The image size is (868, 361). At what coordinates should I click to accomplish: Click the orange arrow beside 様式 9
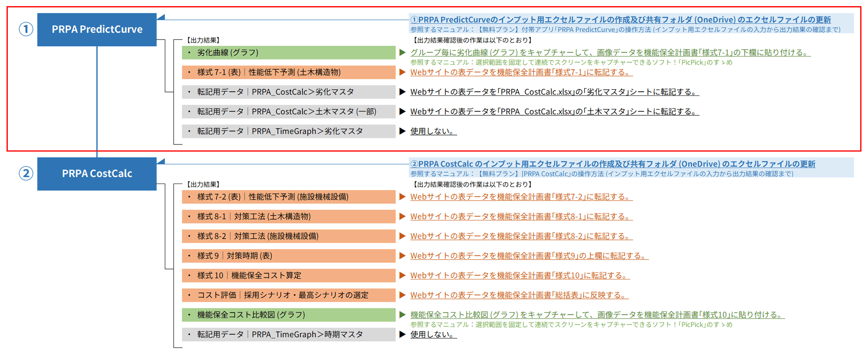402,256
